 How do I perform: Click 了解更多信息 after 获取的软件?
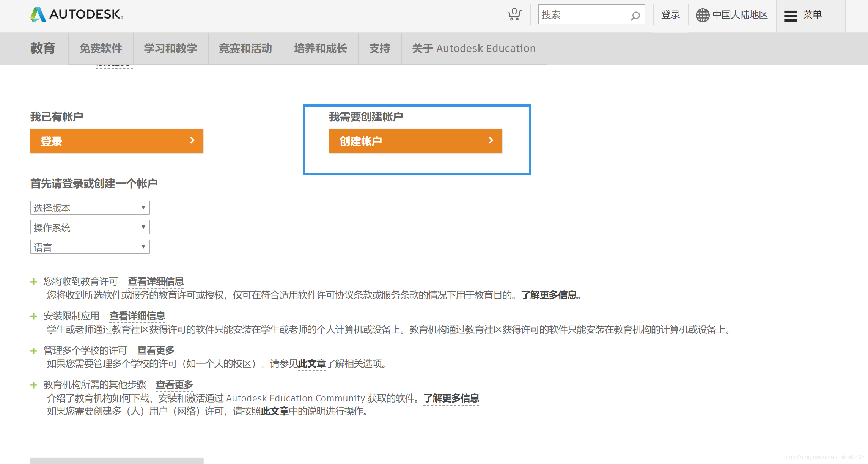451,398
